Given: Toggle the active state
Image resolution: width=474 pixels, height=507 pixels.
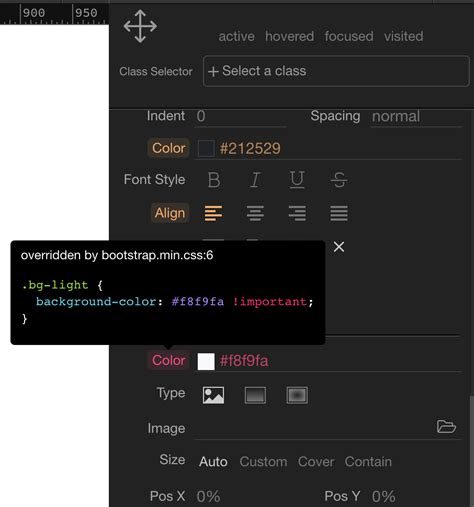Looking at the screenshot, I should pos(236,36).
